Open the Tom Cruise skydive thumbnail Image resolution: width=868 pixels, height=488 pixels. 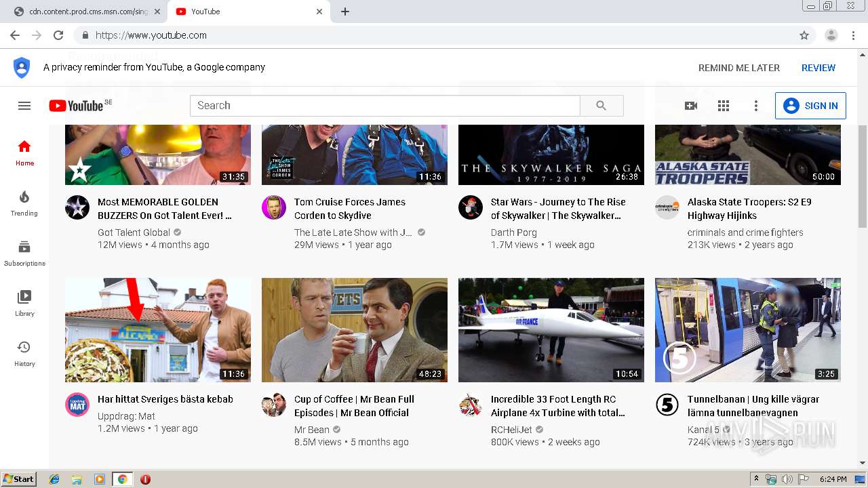(355, 155)
